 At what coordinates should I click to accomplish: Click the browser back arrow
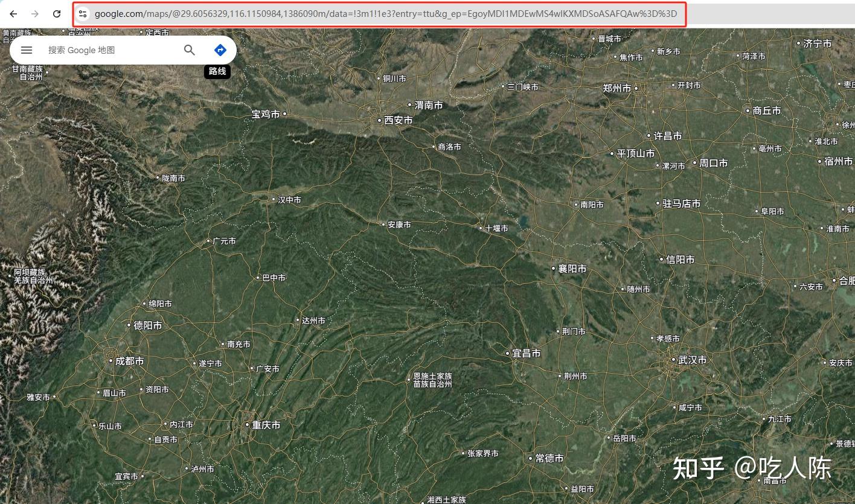(13, 13)
